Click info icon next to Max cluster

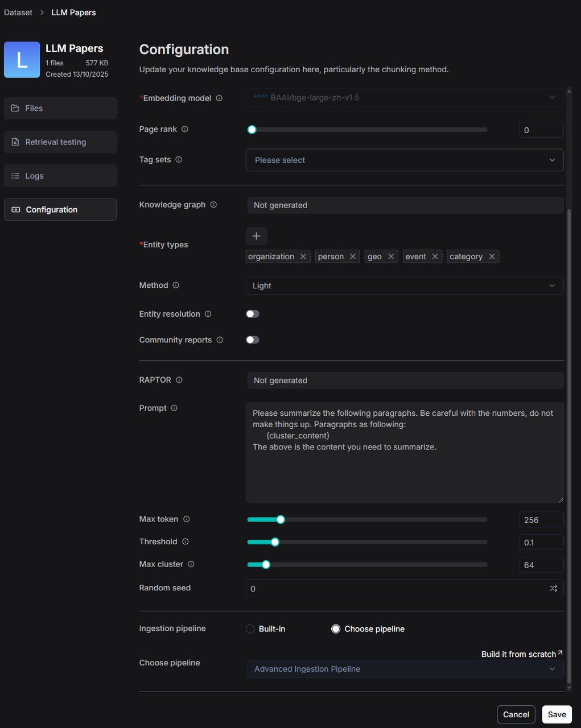(191, 564)
